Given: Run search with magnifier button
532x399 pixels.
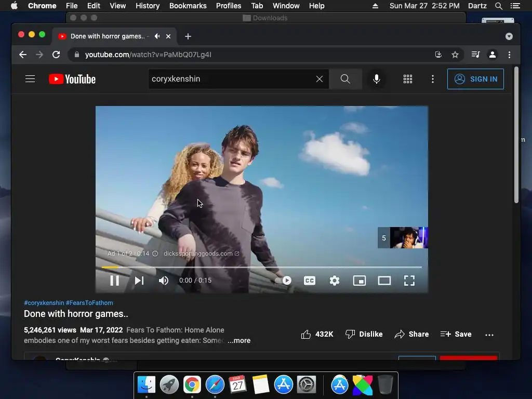Looking at the screenshot, I should pyautogui.click(x=345, y=79).
